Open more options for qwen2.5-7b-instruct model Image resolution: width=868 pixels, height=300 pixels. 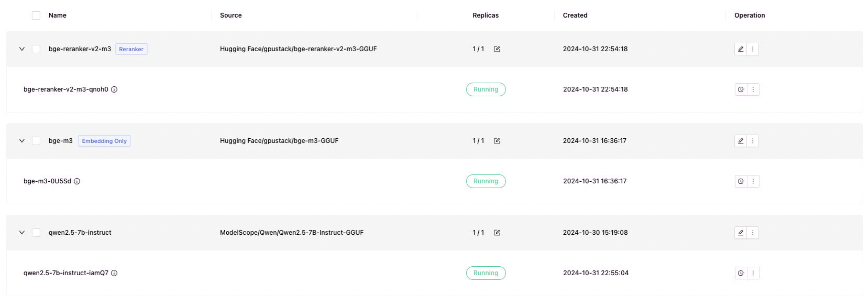click(753, 233)
